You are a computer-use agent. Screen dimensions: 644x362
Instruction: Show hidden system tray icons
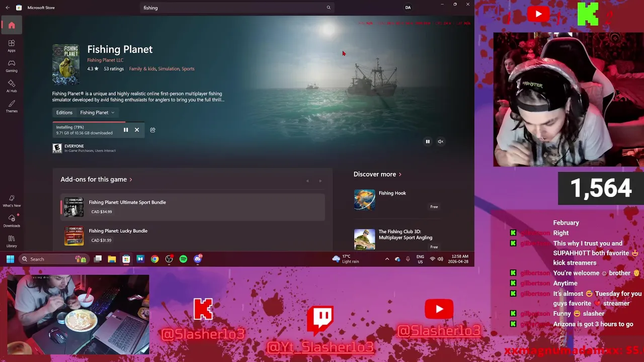(x=387, y=259)
